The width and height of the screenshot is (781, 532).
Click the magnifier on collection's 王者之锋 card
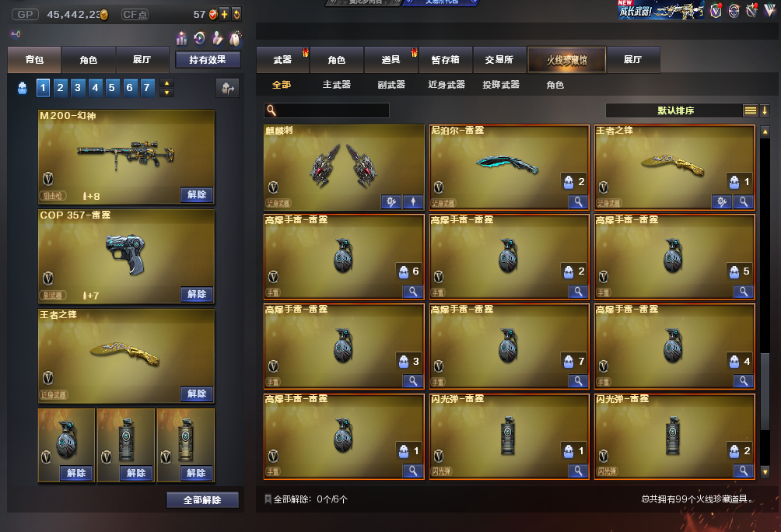pos(744,201)
